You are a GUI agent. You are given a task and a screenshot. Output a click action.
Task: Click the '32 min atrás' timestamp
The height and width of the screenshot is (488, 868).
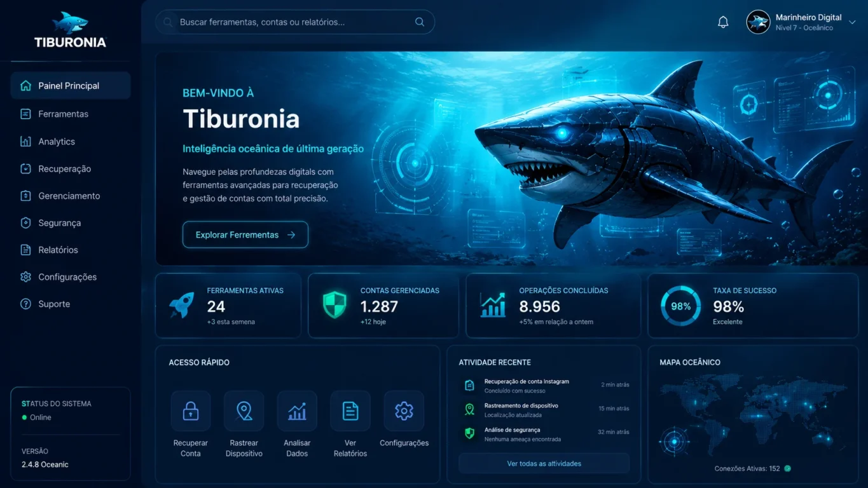coord(613,432)
